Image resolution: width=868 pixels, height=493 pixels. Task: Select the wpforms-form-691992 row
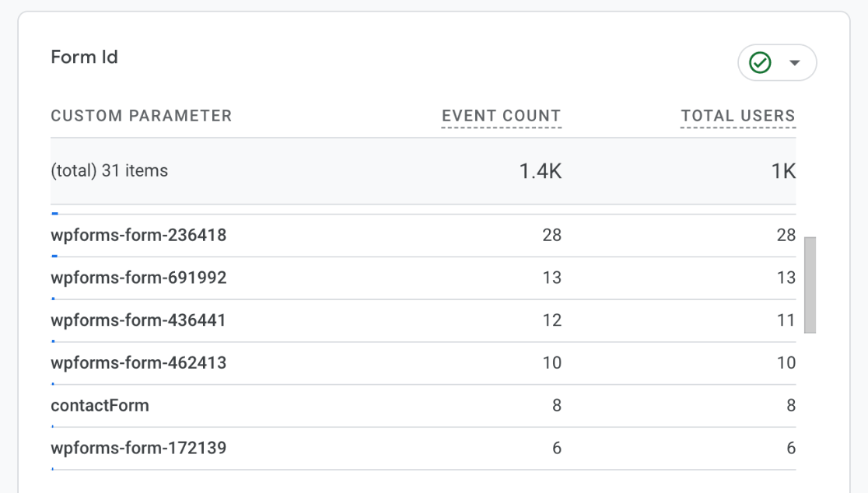tap(138, 278)
